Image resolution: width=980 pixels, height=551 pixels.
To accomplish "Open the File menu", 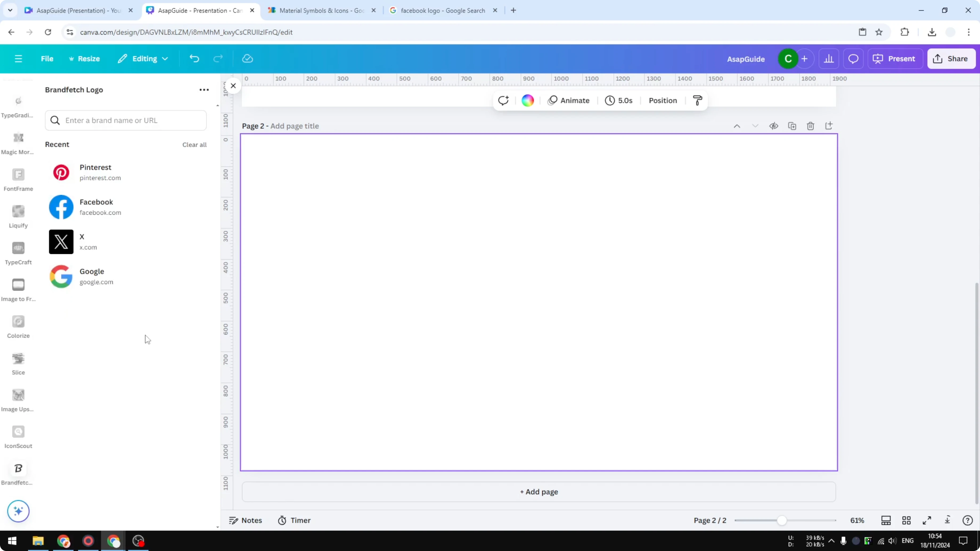I will [x=47, y=59].
